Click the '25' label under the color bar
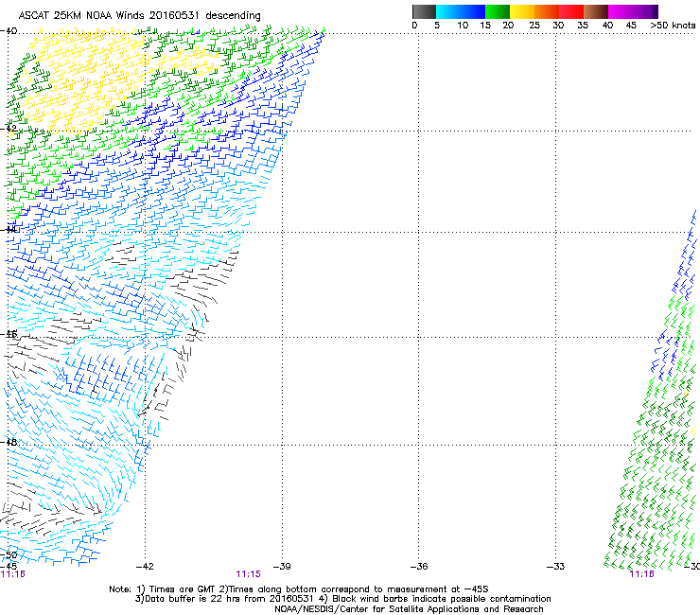 tap(534, 26)
